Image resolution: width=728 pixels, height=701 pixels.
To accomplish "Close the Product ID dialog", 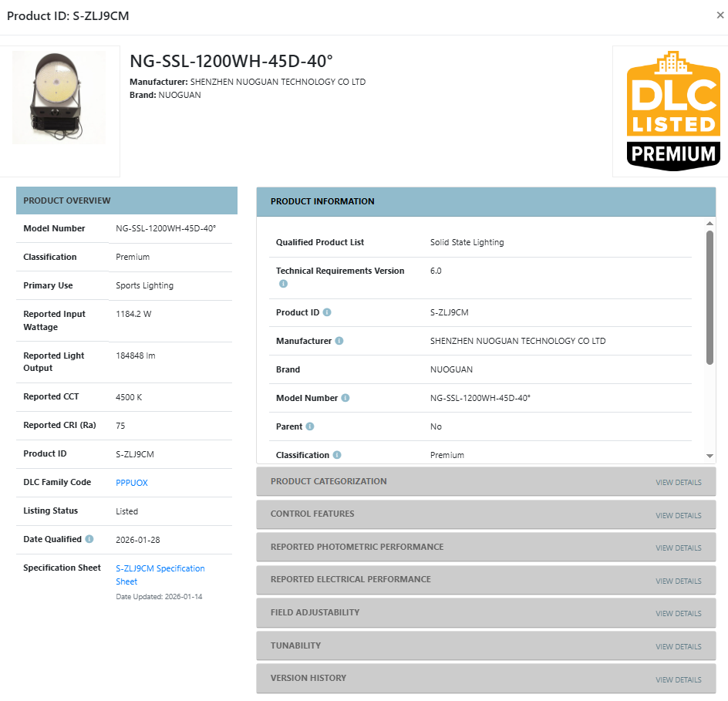I will click(x=720, y=15).
